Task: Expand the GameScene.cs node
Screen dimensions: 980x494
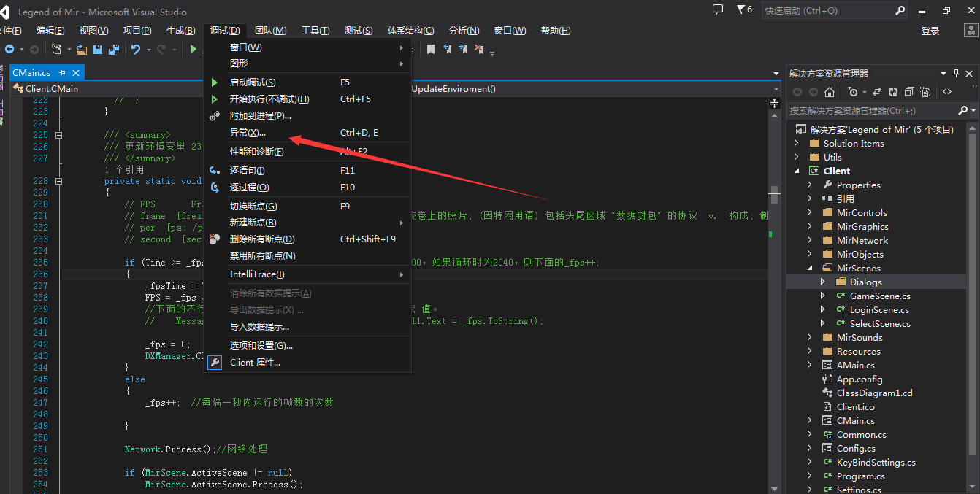Action: point(823,296)
